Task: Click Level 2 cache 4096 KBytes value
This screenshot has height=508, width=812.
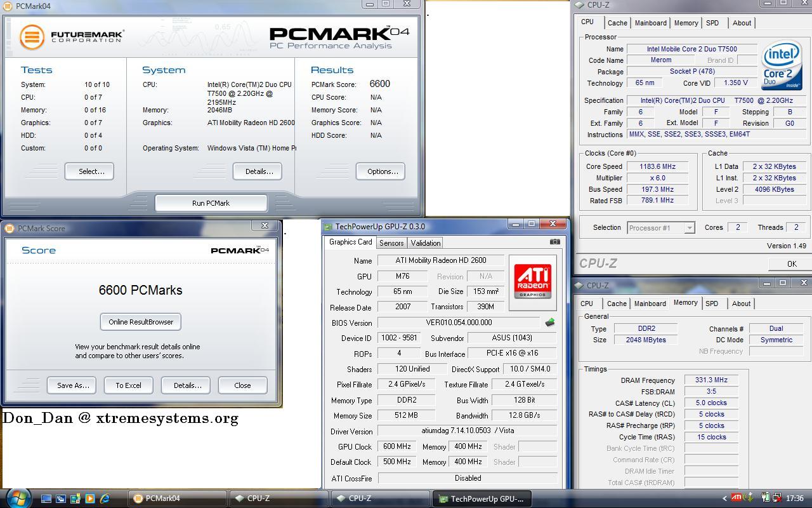Action: [x=774, y=189]
